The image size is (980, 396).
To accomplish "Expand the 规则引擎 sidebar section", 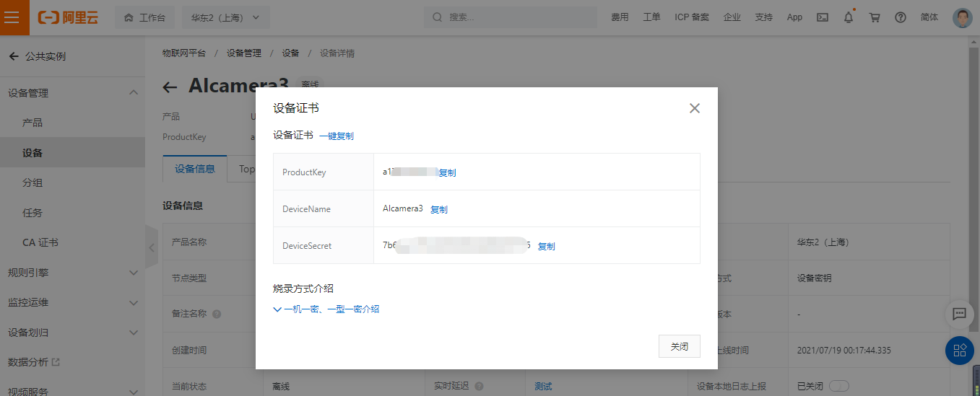I will [133, 273].
